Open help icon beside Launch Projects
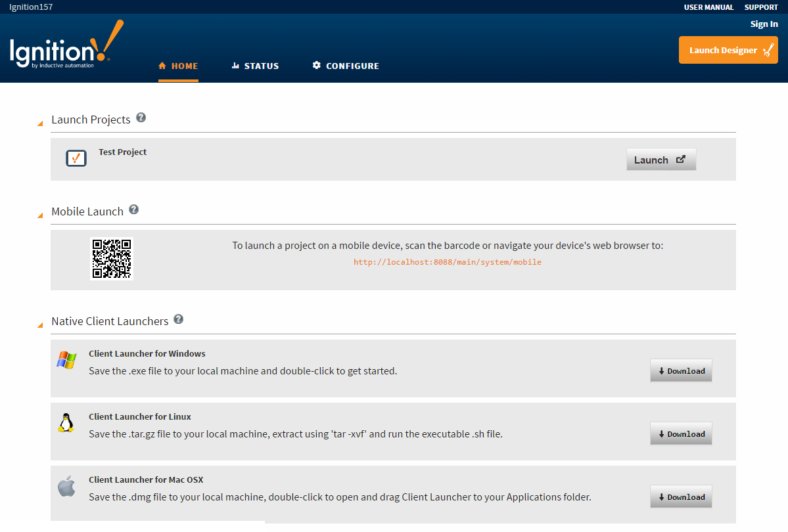This screenshot has width=788, height=532. click(141, 118)
